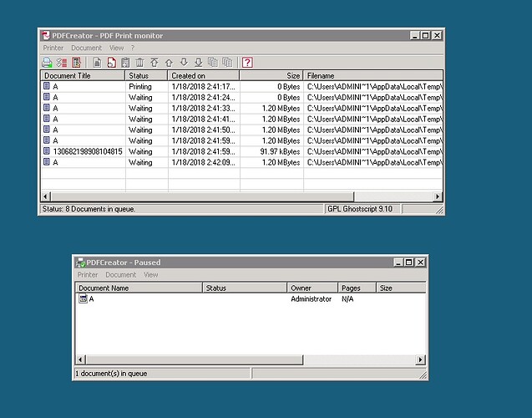Click the Owner column header

coord(312,288)
